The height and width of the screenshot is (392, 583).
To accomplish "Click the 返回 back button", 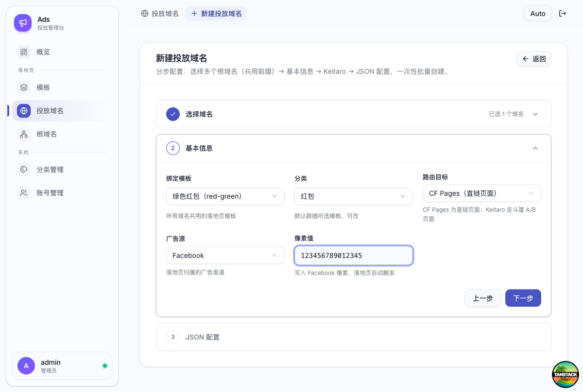I will tap(534, 59).
